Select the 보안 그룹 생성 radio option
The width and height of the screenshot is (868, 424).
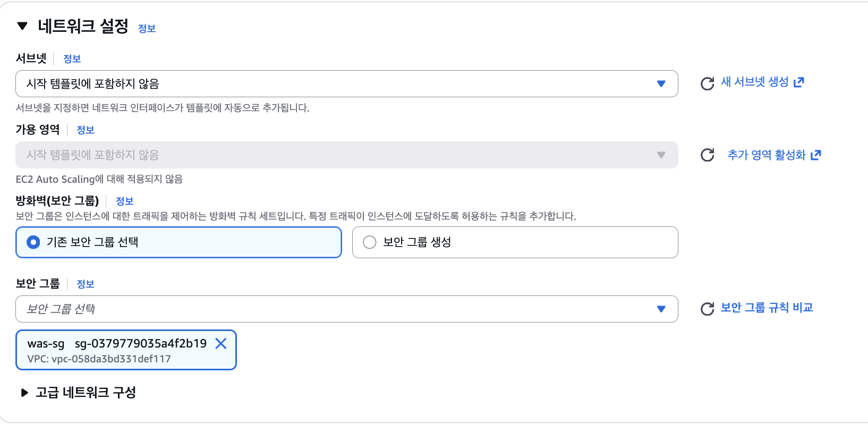(369, 242)
